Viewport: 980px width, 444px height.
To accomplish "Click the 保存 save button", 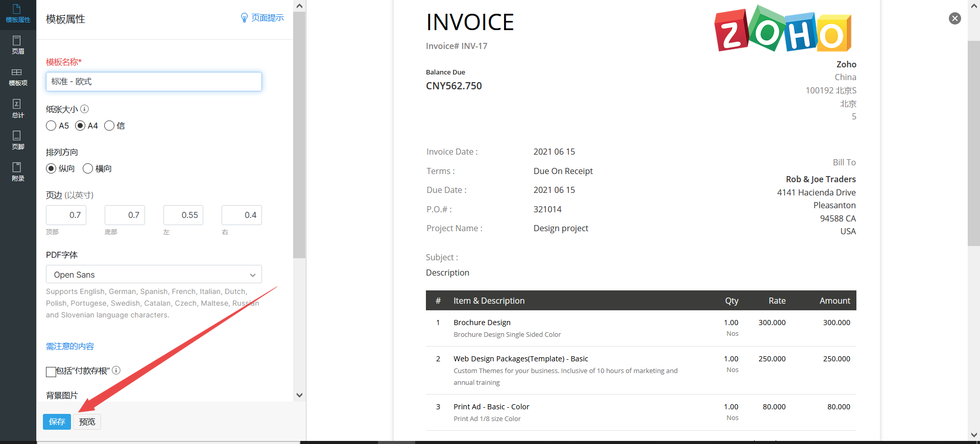I will click(57, 422).
